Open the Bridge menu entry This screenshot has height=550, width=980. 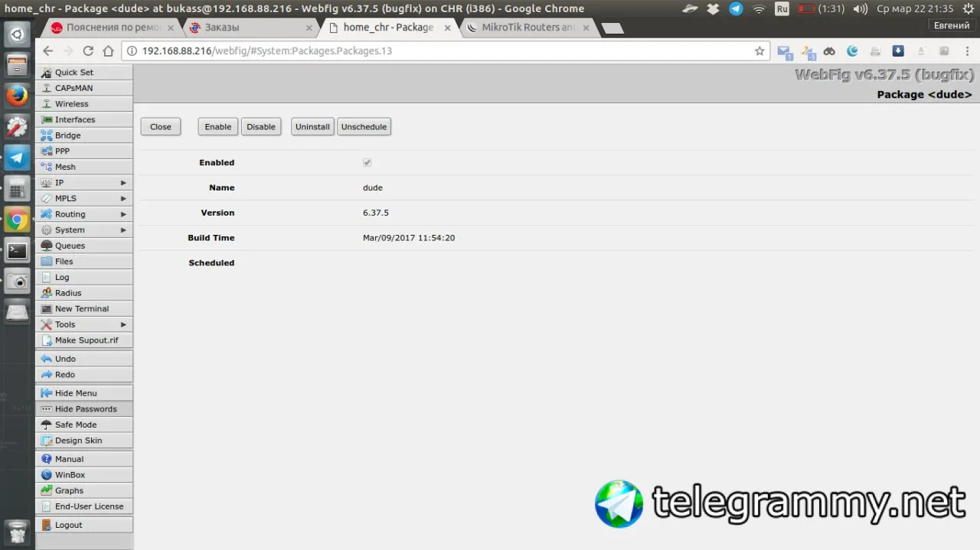(83, 135)
